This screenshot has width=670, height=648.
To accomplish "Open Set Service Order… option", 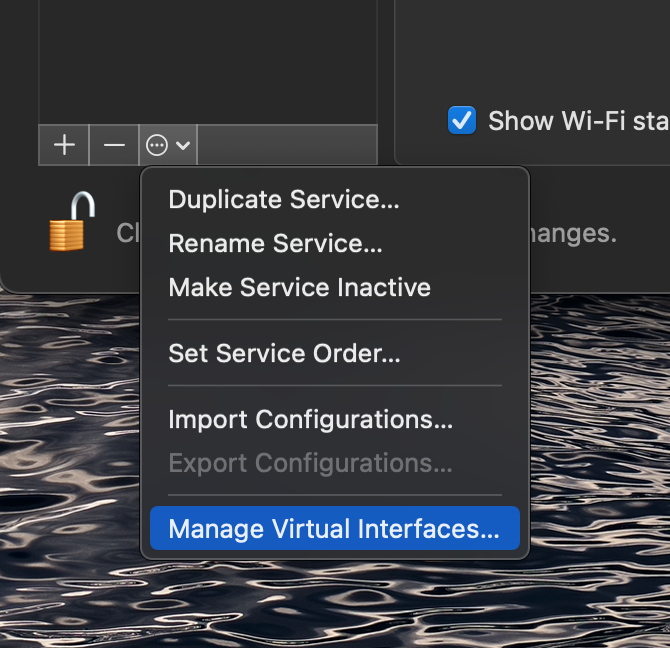I will (284, 353).
